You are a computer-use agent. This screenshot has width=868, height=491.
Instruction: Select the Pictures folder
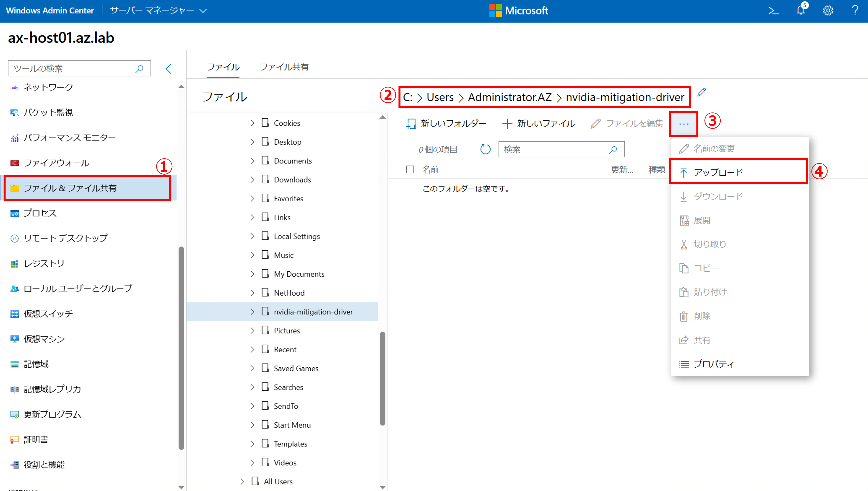(287, 331)
